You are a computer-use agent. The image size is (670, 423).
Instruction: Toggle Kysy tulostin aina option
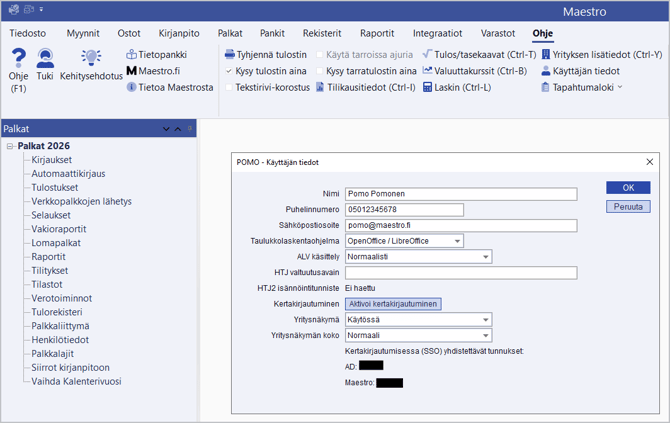click(x=229, y=71)
